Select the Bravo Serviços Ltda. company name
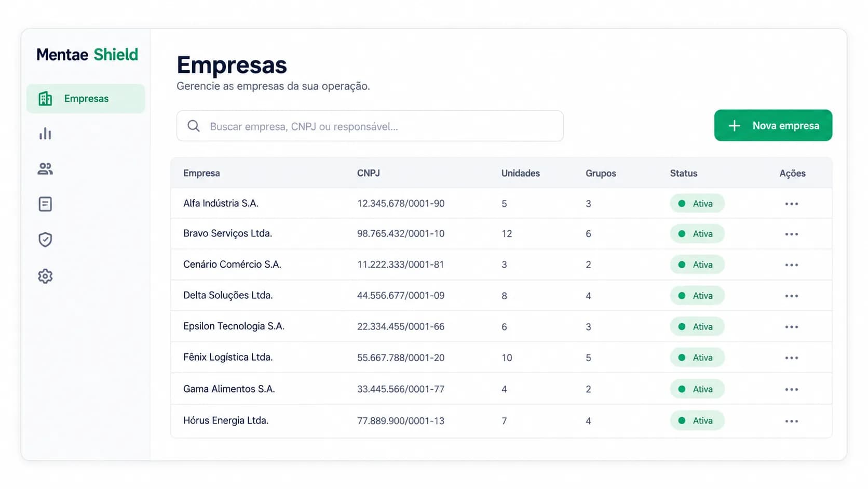 pos(227,233)
